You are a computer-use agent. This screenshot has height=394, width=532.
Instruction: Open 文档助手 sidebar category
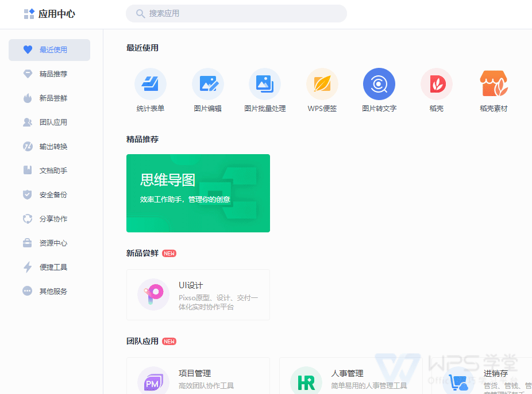(49, 170)
